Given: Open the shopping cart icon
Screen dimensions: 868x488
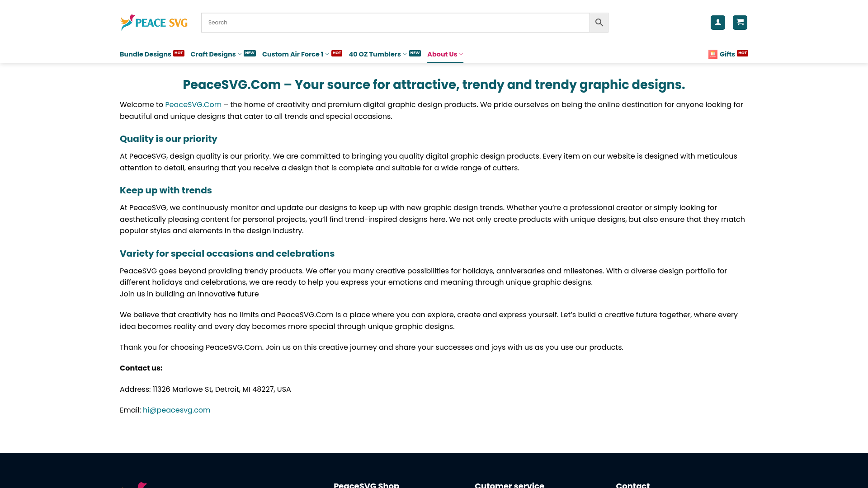Looking at the screenshot, I should coord(740,23).
